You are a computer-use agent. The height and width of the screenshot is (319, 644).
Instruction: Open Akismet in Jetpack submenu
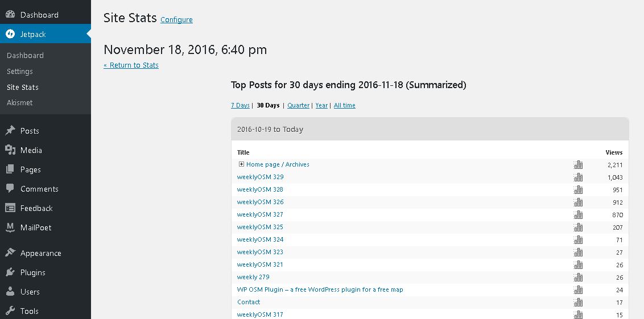(20, 103)
